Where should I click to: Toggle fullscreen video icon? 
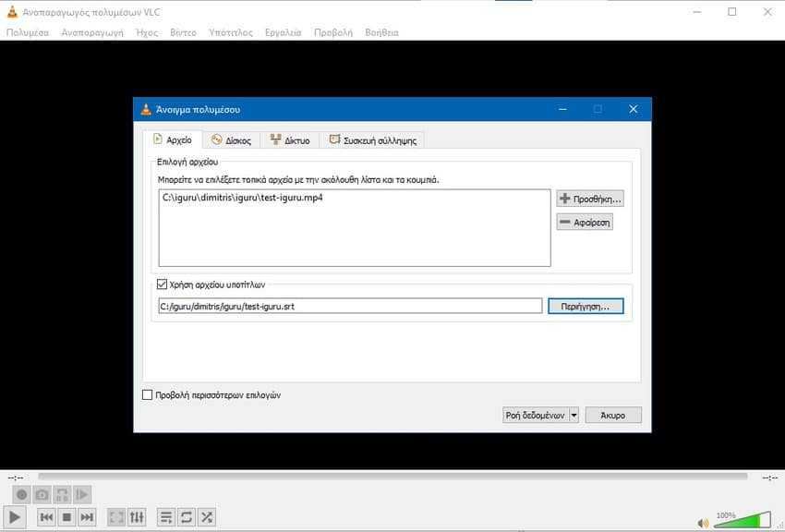pos(116,516)
